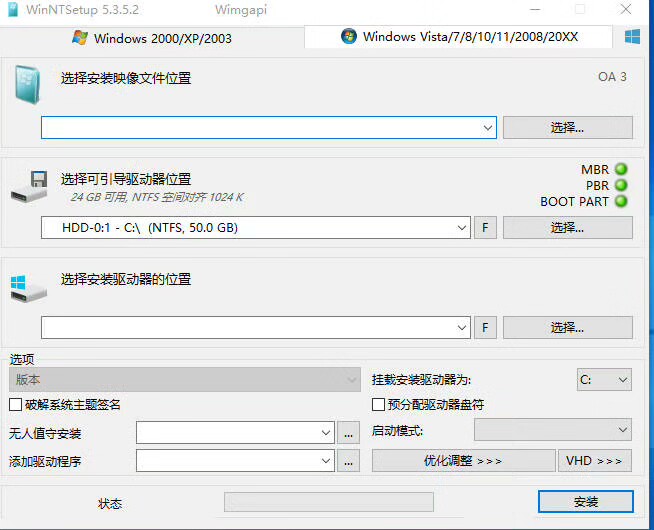This screenshot has width=654, height=530.
Task: Click the Windows Vista orb tab icon
Action: pos(348,36)
